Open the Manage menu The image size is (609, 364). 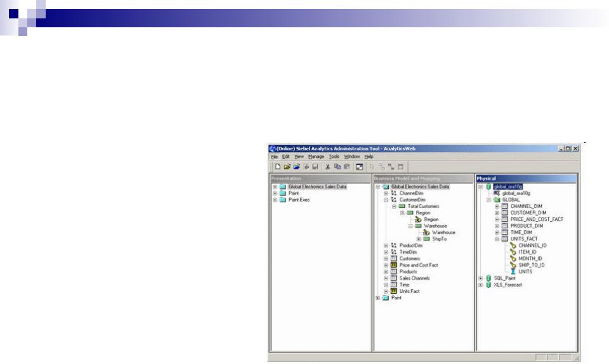[x=316, y=157]
